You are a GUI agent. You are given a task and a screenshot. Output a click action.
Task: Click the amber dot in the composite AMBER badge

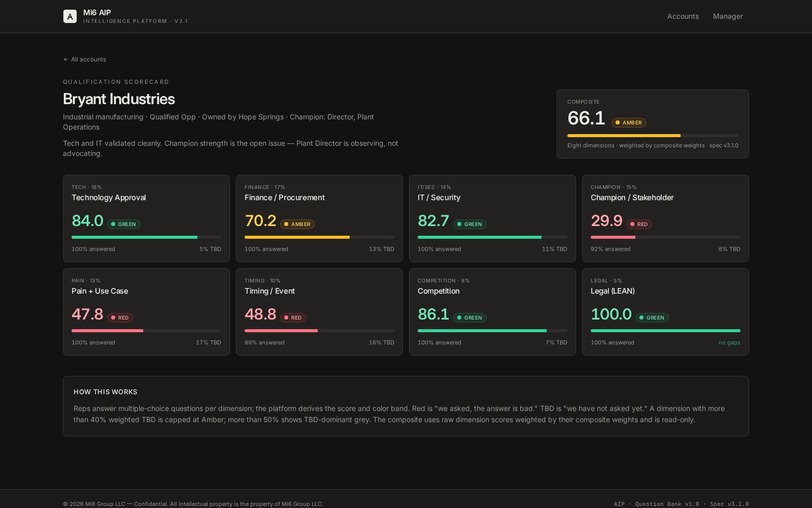(x=617, y=122)
